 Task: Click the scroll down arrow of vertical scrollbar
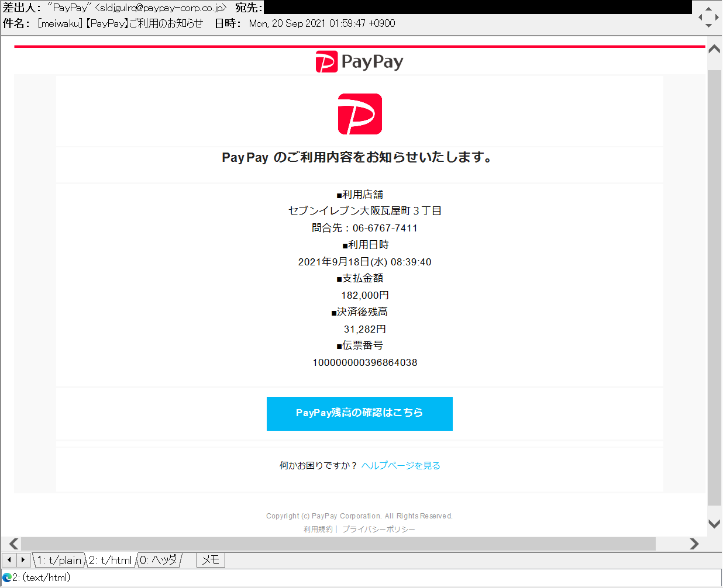tap(714, 524)
